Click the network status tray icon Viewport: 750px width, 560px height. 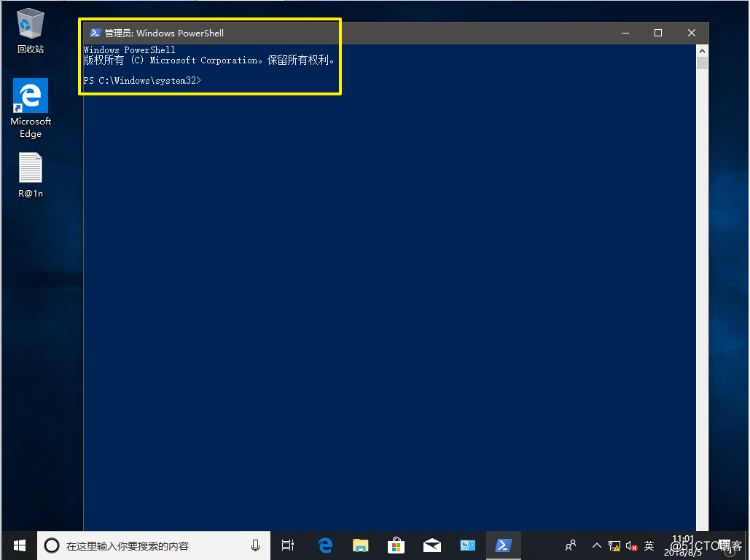coord(614,545)
